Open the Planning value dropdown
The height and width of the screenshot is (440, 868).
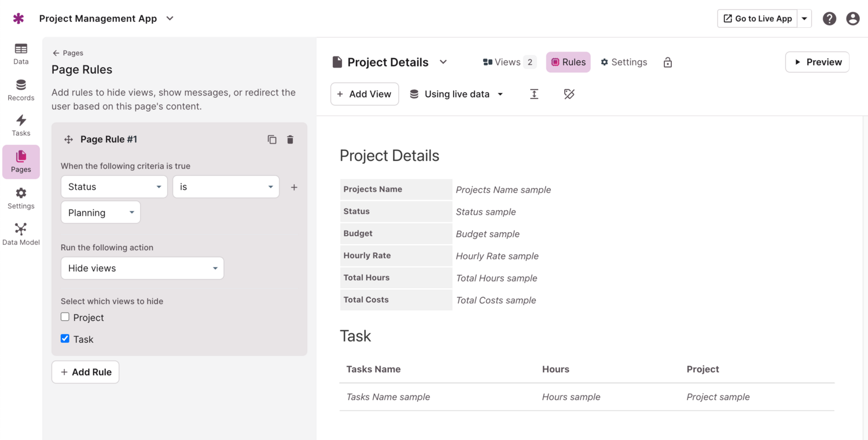101,212
